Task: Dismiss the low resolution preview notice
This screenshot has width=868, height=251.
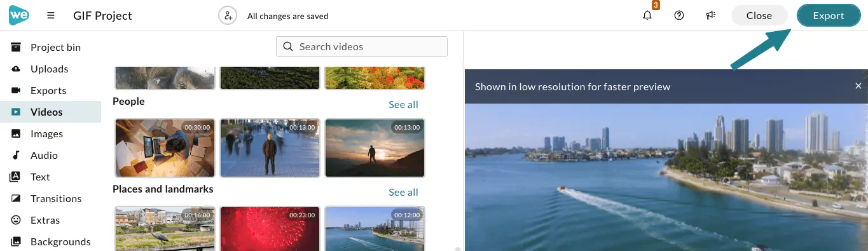Action: [x=858, y=86]
